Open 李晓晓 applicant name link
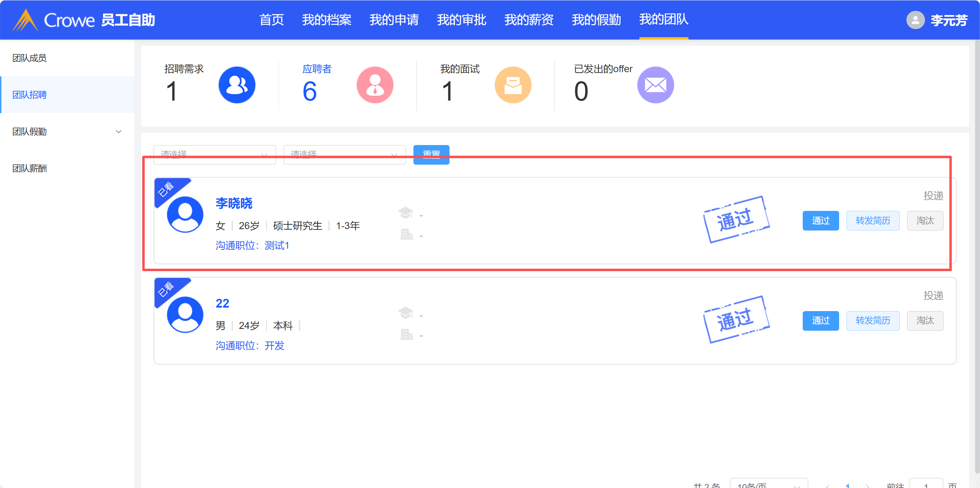The height and width of the screenshot is (488, 980). pyautogui.click(x=234, y=203)
